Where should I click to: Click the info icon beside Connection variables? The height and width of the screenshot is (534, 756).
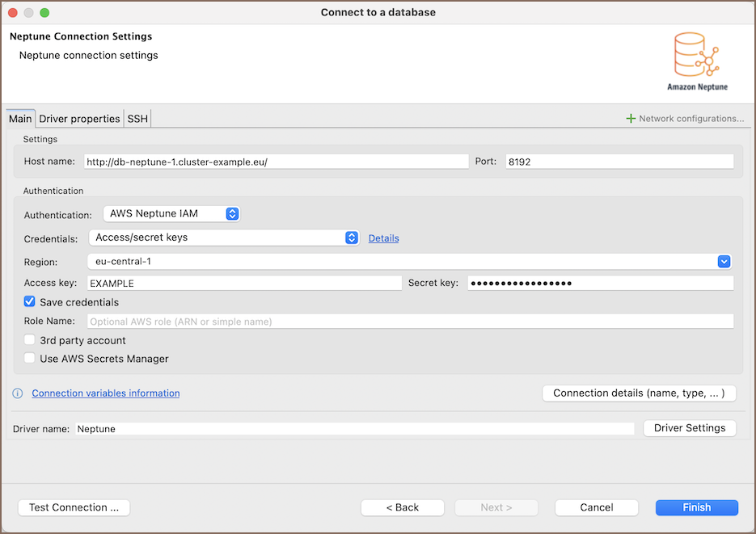click(17, 393)
